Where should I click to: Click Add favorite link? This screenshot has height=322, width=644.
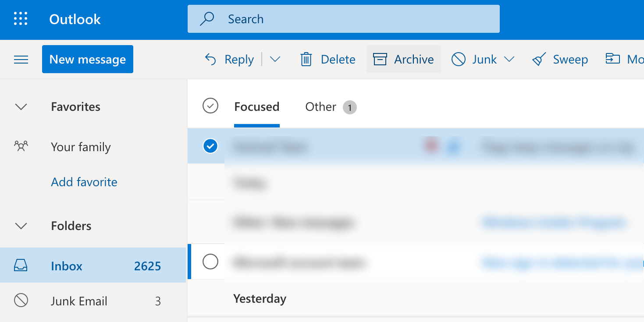[84, 181]
